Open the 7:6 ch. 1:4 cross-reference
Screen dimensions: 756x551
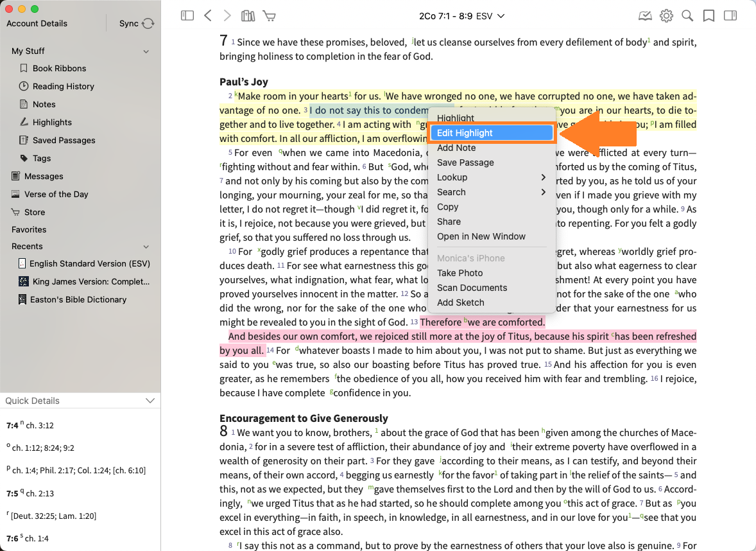pos(37,538)
